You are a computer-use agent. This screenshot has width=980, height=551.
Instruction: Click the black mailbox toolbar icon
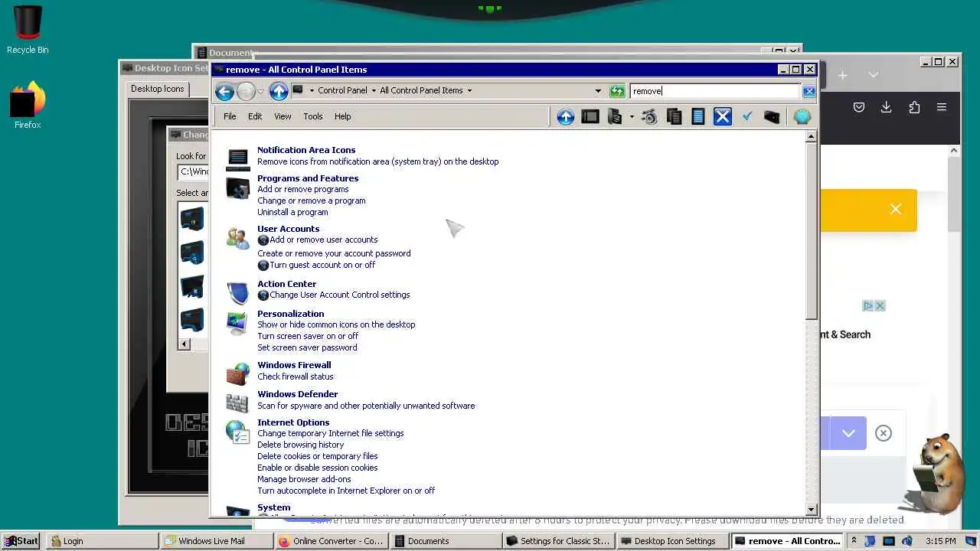[x=772, y=116]
